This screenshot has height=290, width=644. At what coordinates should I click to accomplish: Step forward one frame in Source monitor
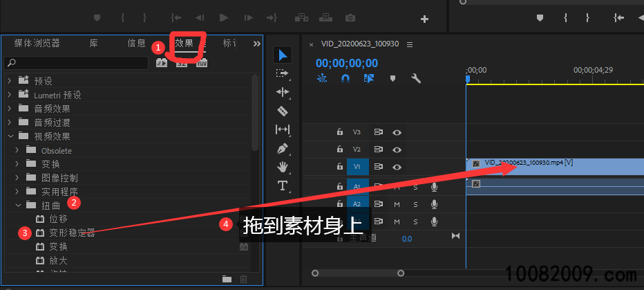[x=249, y=18]
